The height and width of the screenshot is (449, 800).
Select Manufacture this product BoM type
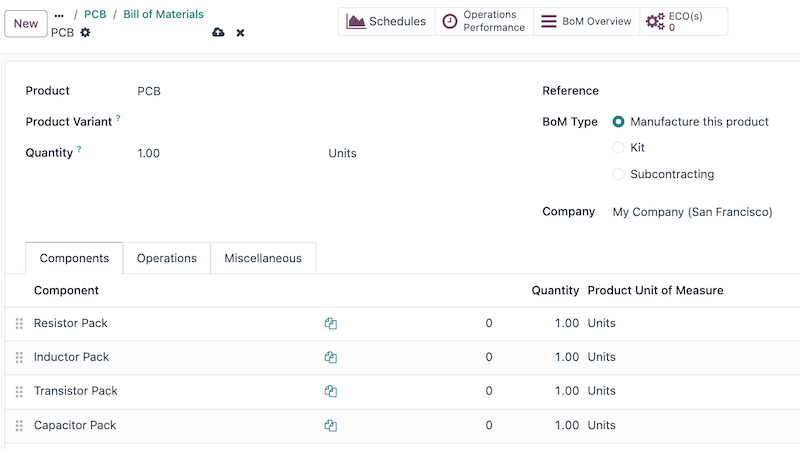[x=618, y=122]
